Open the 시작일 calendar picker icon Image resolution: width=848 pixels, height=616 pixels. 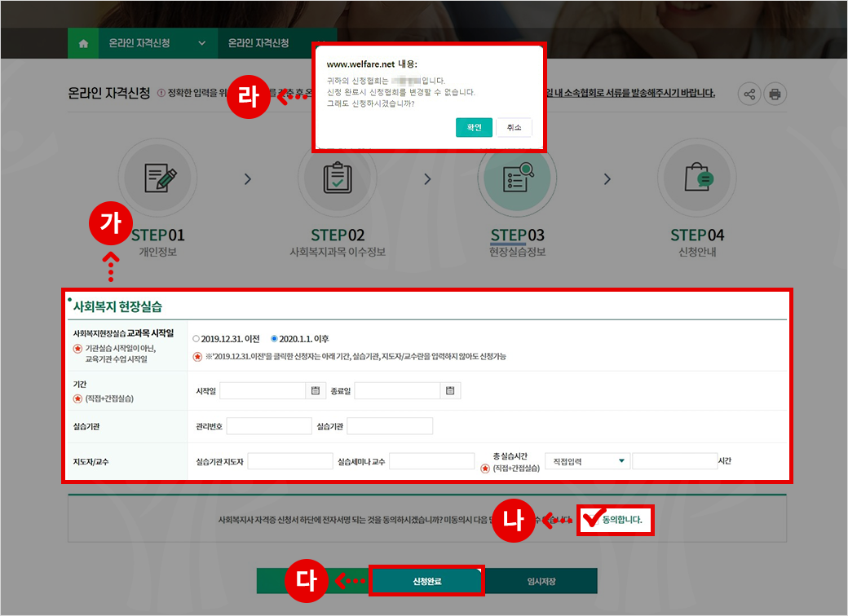point(315,391)
